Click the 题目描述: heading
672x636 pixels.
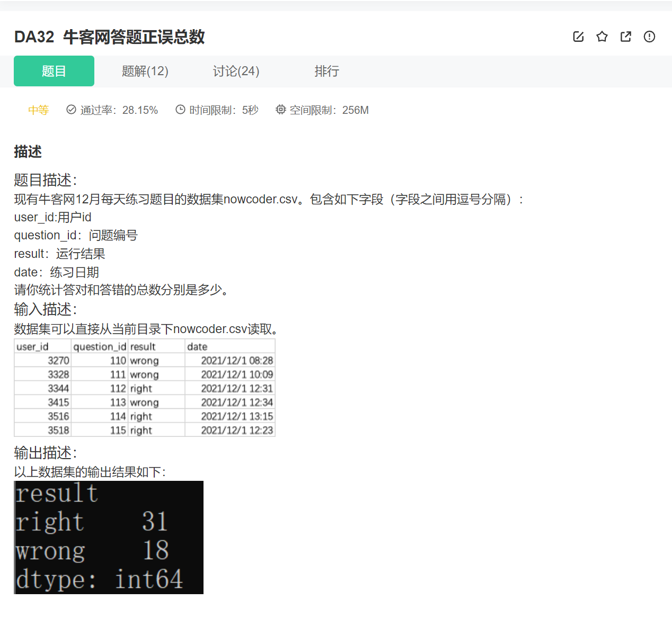click(x=46, y=180)
